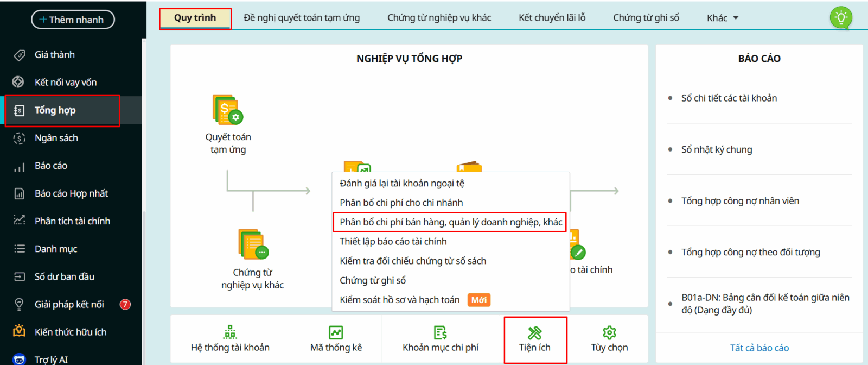Choose Kiểm soát hồ sơ và hạch toán

pyautogui.click(x=451, y=300)
